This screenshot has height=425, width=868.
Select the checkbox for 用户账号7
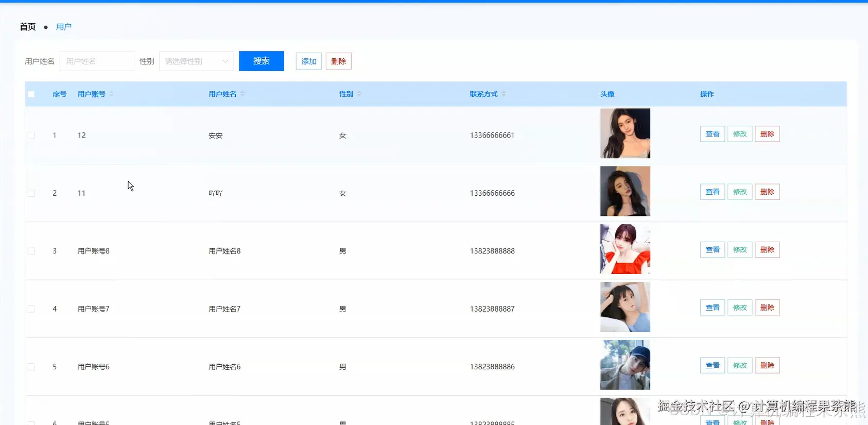coord(31,309)
